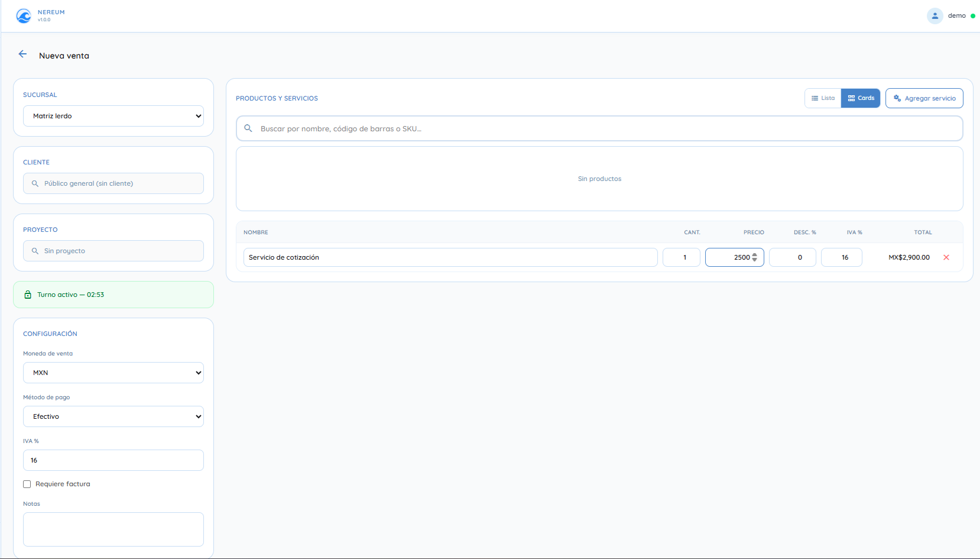Click the Turno activo status banner
The image size is (980, 559).
(113, 295)
